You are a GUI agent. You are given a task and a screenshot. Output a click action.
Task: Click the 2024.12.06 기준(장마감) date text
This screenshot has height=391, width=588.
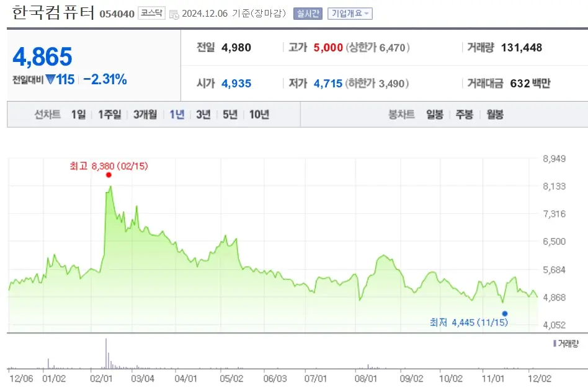[234, 14]
